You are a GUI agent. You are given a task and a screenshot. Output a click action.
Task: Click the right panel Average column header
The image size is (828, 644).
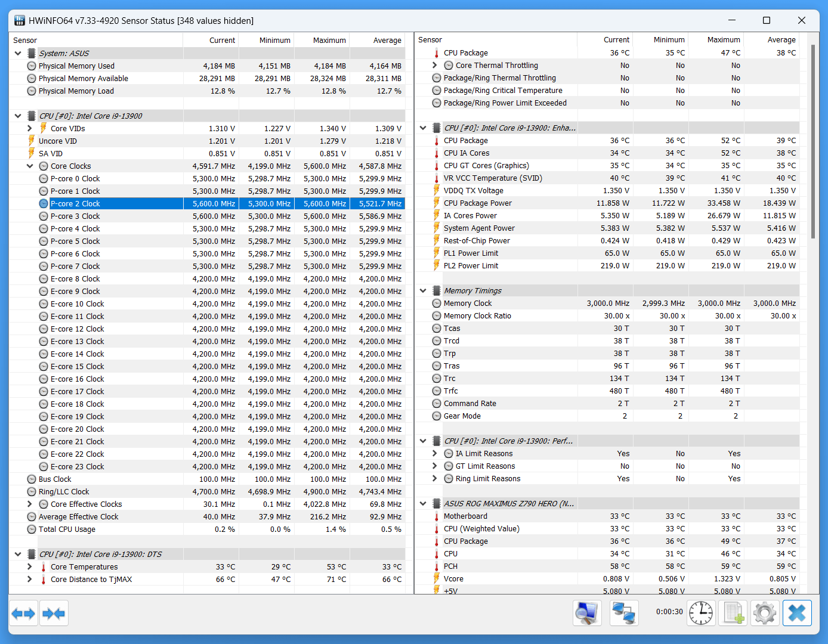tap(771, 39)
